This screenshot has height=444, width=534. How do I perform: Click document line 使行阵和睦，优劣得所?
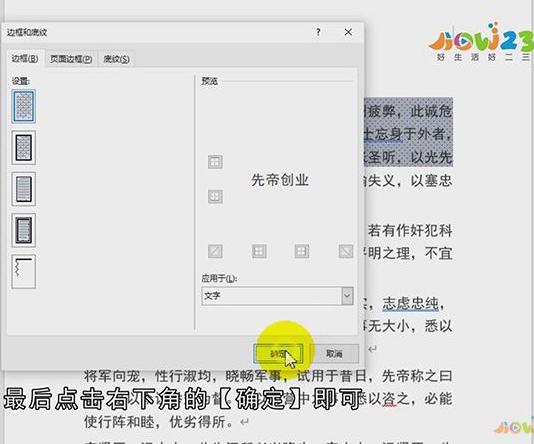pos(159,422)
